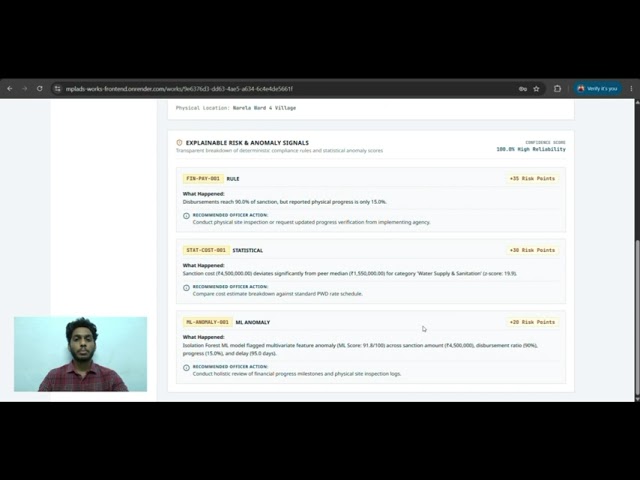Click the URL address bar
Viewport: 640px width, 480px height.
pyautogui.click(x=286, y=89)
